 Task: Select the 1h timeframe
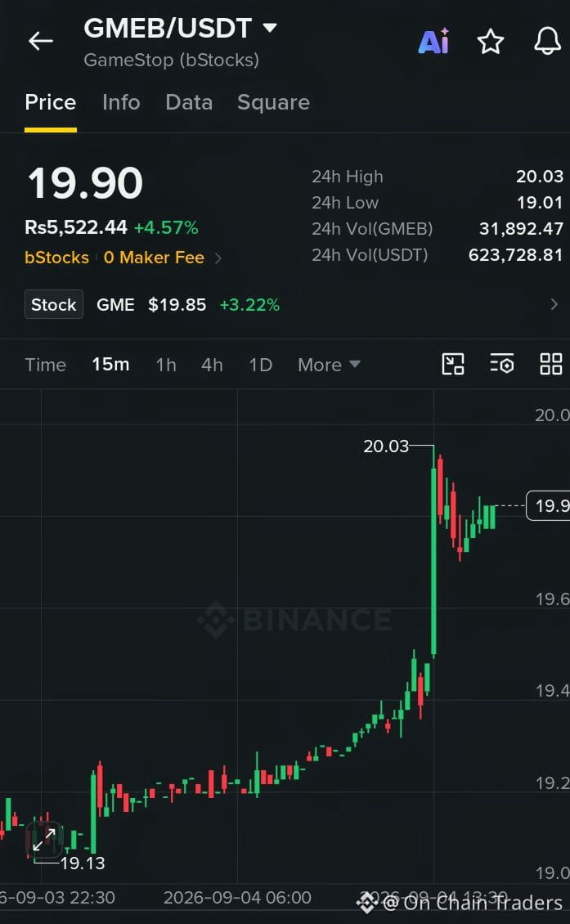166,365
